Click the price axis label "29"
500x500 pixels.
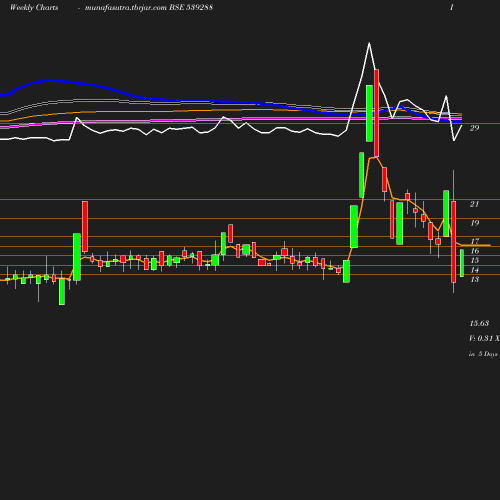475,128
